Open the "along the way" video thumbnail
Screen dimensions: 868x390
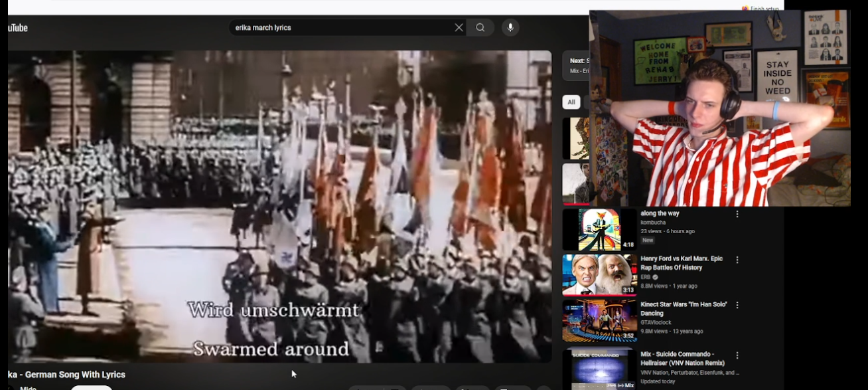click(x=600, y=230)
